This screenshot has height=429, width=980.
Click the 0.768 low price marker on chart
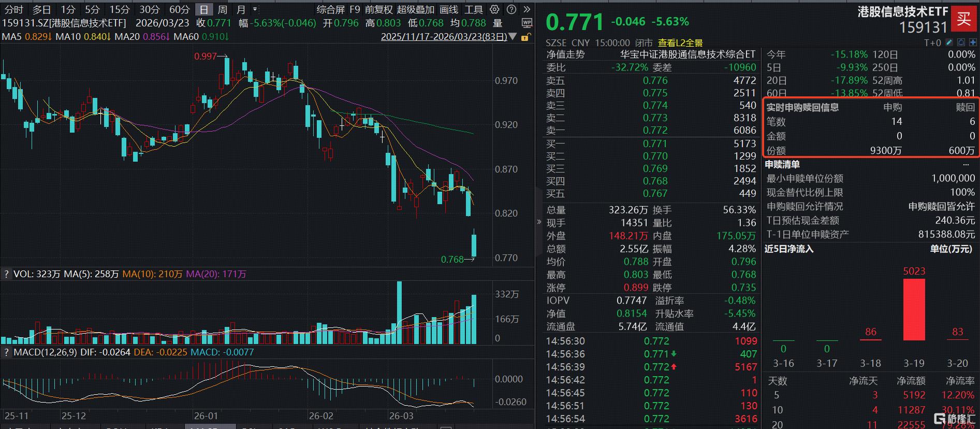tap(452, 259)
